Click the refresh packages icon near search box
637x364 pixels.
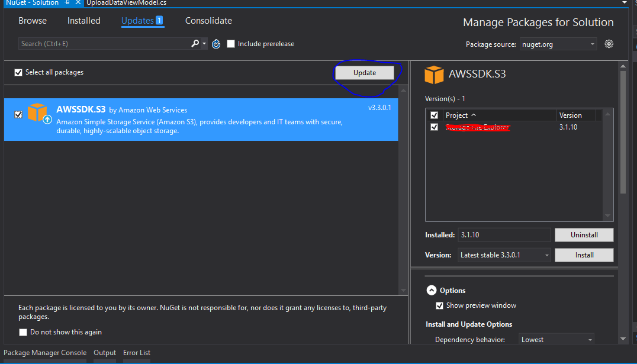coord(215,43)
